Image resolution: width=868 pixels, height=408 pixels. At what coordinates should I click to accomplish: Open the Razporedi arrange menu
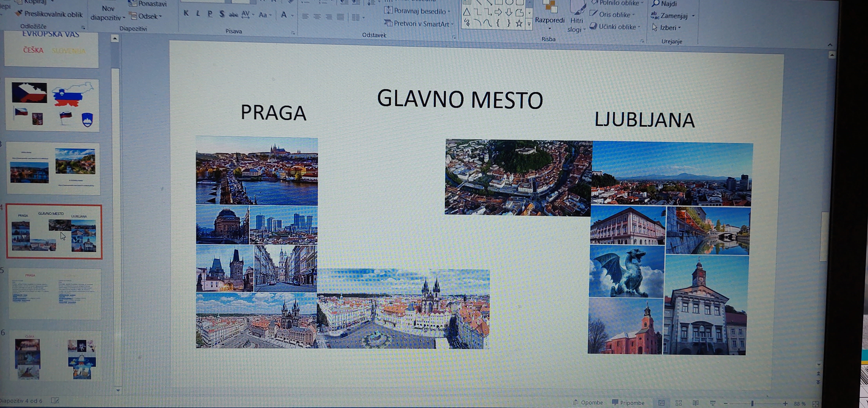[x=550, y=15]
